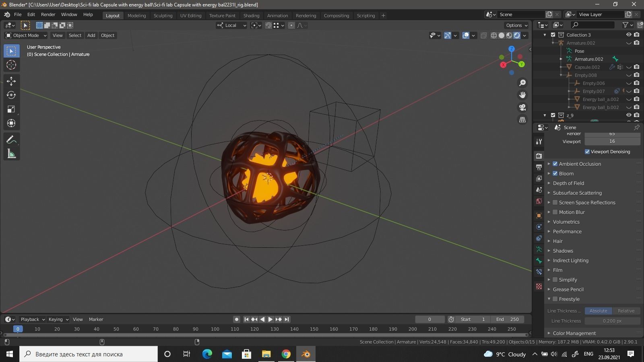Switch to the Animation workspace tab
Image resolution: width=644 pixels, height=362 pixels.
click(x=277, y=16)
